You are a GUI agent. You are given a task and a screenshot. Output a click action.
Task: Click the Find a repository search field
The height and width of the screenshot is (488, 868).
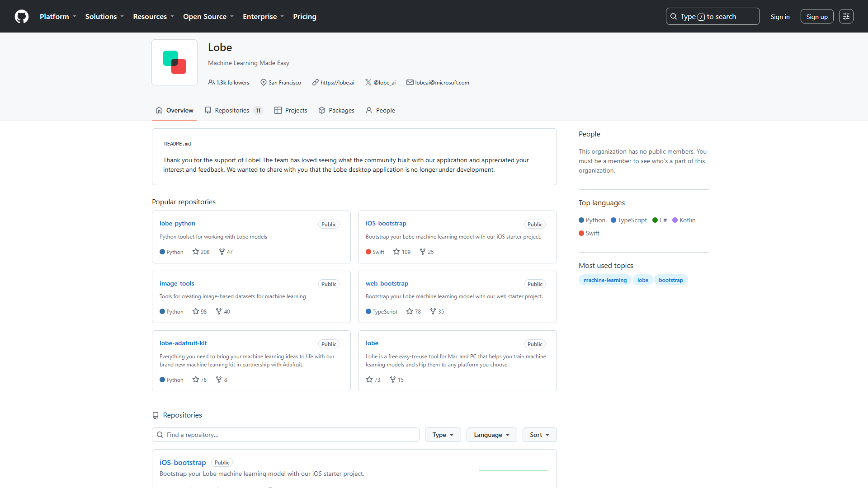[286, 435]
